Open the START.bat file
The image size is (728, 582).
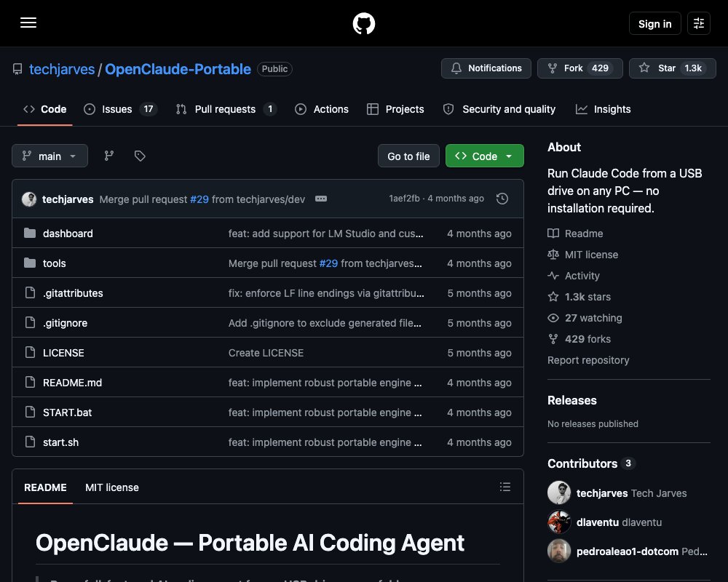point(67,412)
